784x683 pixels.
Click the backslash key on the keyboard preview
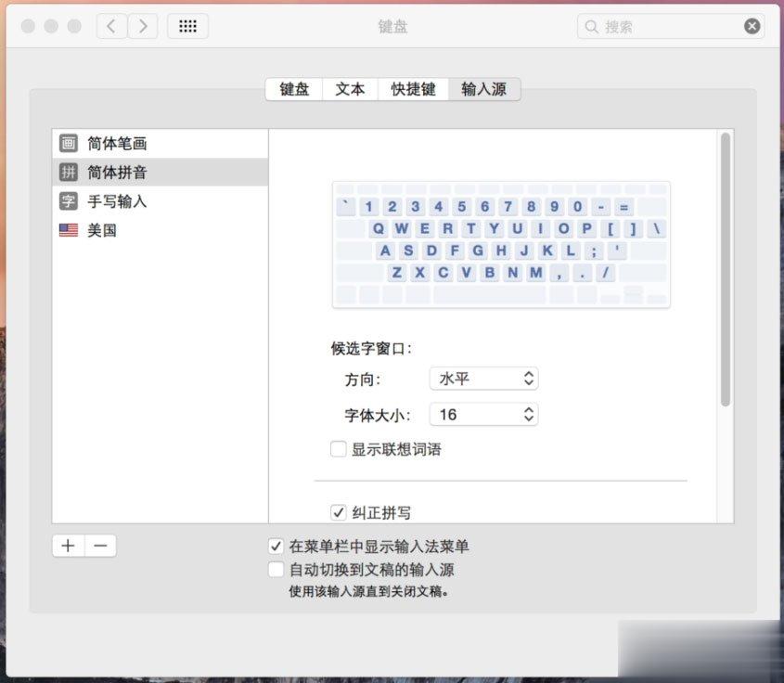click(x=657, y=228)
